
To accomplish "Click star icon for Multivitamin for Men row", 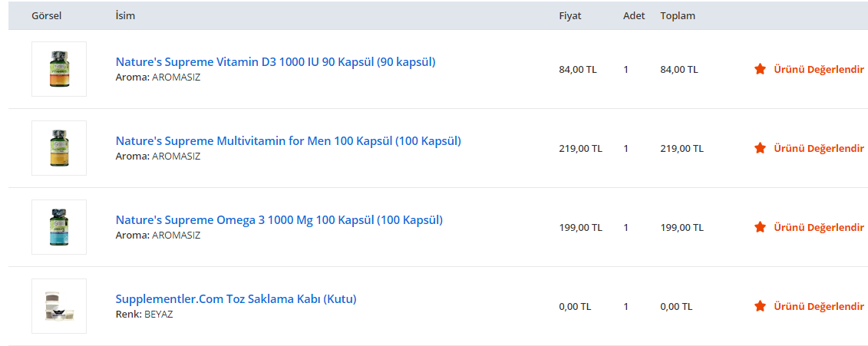I will [760, 148].
